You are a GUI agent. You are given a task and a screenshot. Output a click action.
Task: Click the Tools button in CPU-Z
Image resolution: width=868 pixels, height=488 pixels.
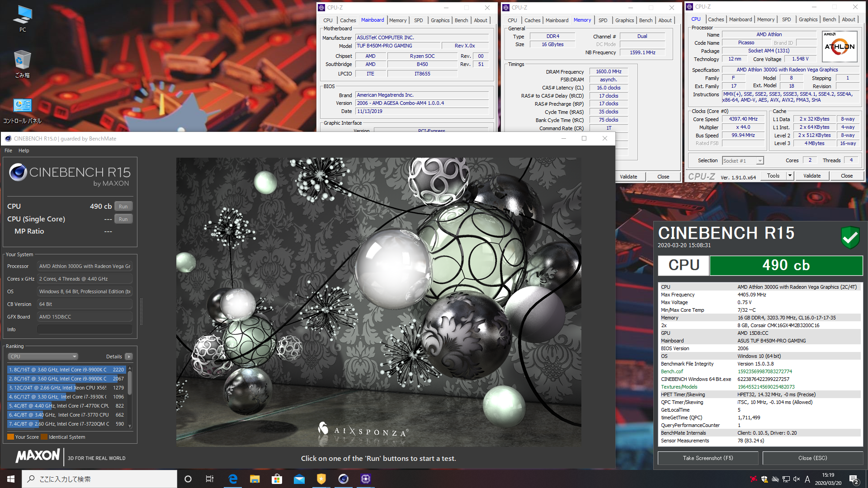(x=773, y=176)
